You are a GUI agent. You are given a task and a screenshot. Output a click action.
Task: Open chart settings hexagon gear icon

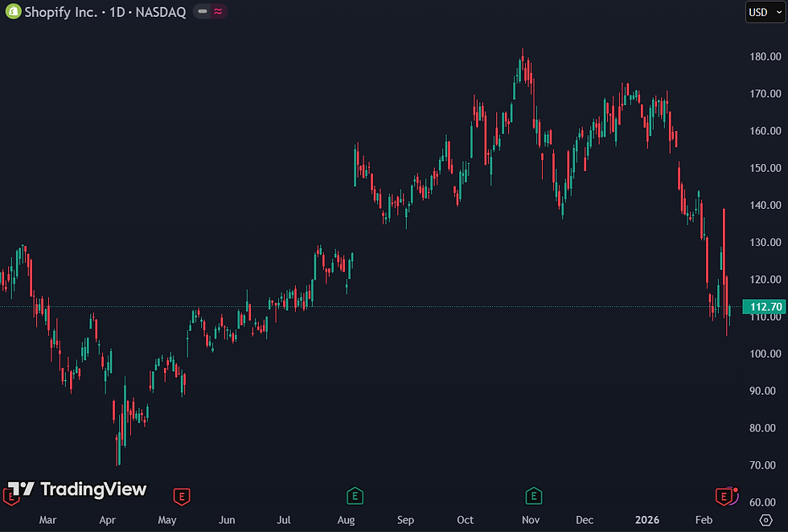click(x=765, y=520)
